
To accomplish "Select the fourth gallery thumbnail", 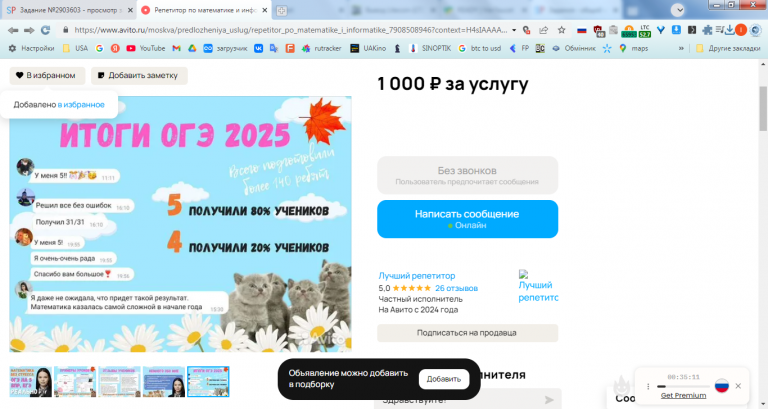I will coord(164,382).
